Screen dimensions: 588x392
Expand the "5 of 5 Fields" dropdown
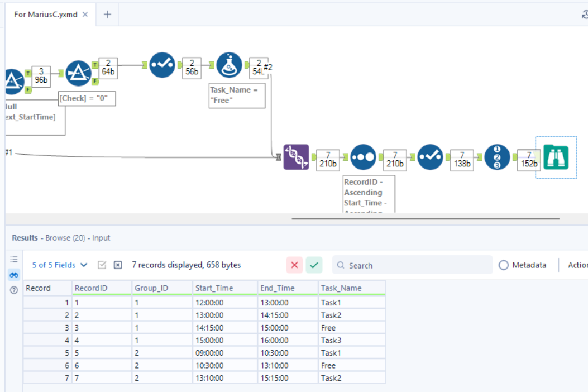pyautogui.click(x=56, y=265)
